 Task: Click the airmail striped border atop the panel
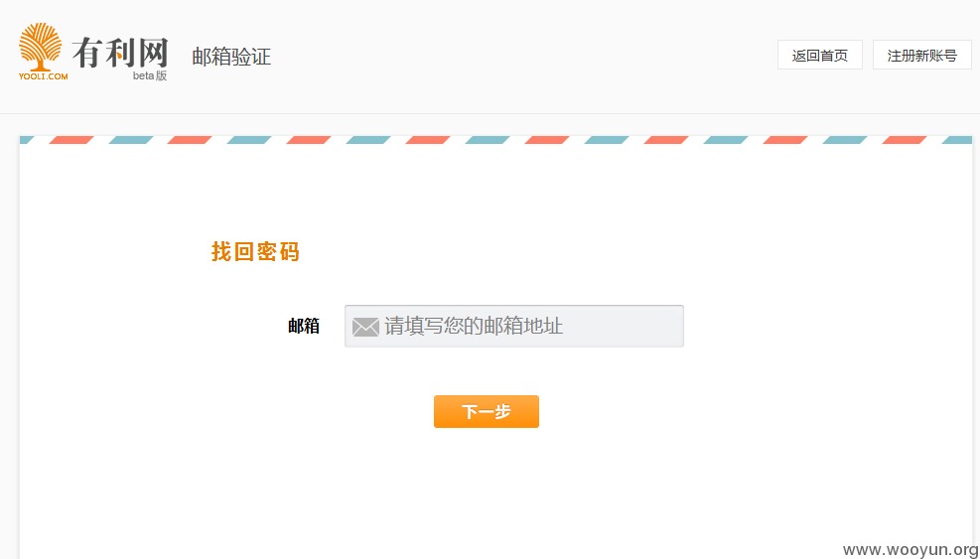tap(495, 140)
